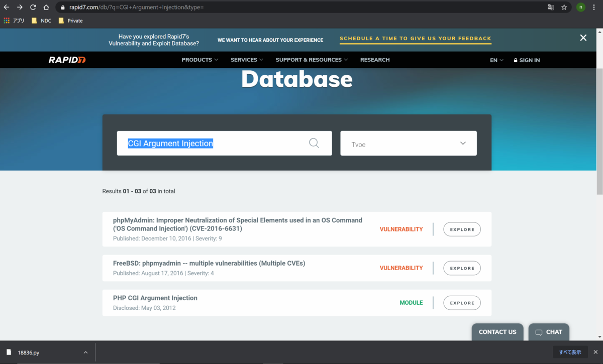
Task: Click We want to hear about your experience text
Action: click(x=270, y=40)
